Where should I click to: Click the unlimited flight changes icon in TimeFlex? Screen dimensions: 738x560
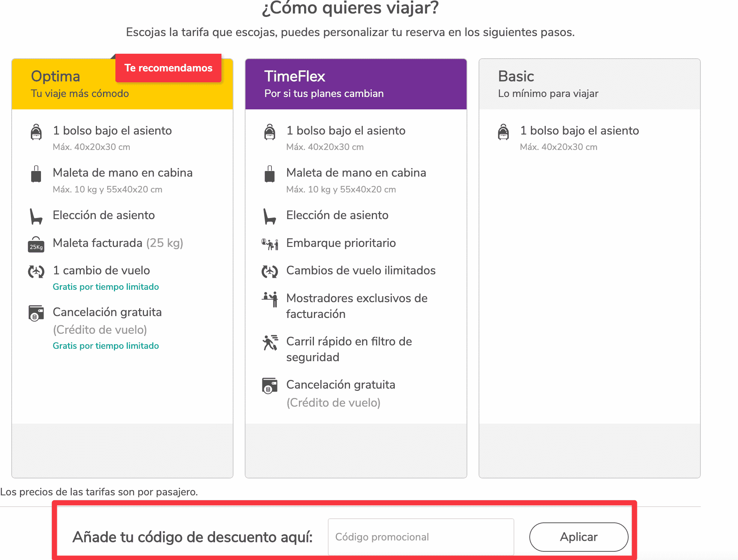click(x=270, y=272)
